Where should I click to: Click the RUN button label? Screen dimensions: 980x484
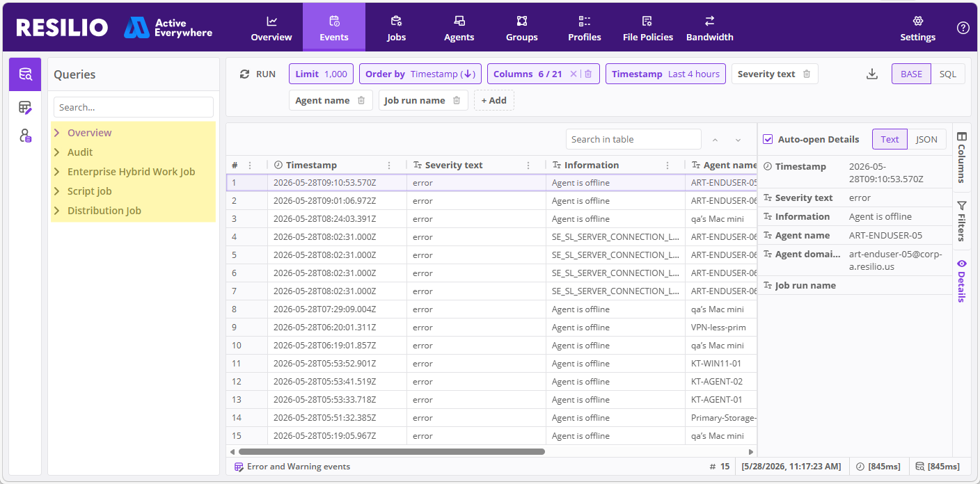coord(266,74)
